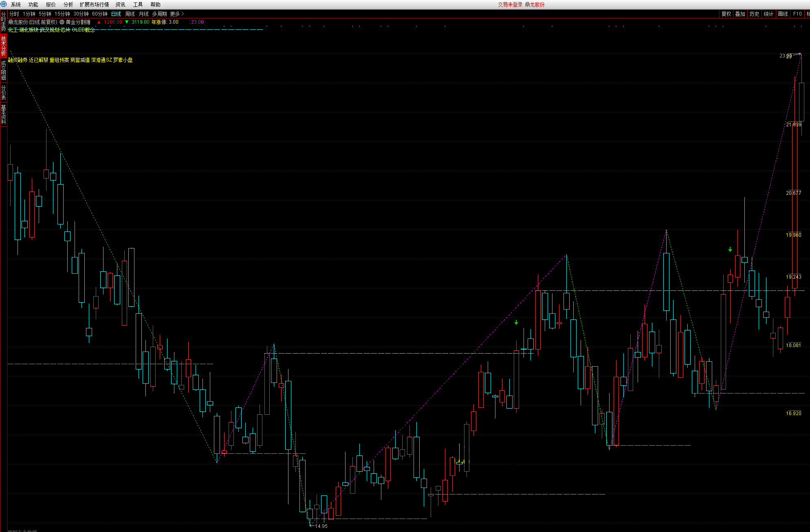Click the 复权 button
Image resolution: width=810 pixels, height=532 pixels.
(x=726, y=14)
